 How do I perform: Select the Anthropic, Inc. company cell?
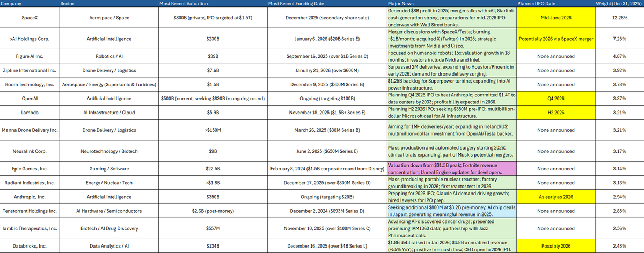coord(30,197)
